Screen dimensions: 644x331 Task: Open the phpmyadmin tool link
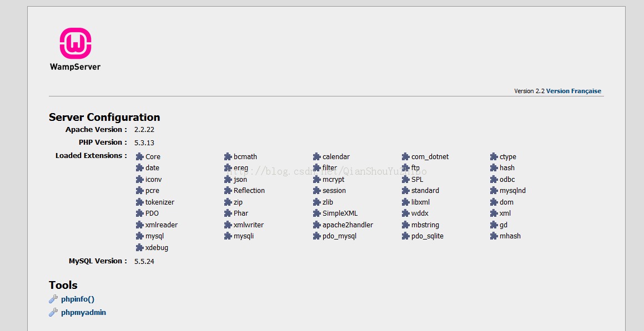point(83,313)
